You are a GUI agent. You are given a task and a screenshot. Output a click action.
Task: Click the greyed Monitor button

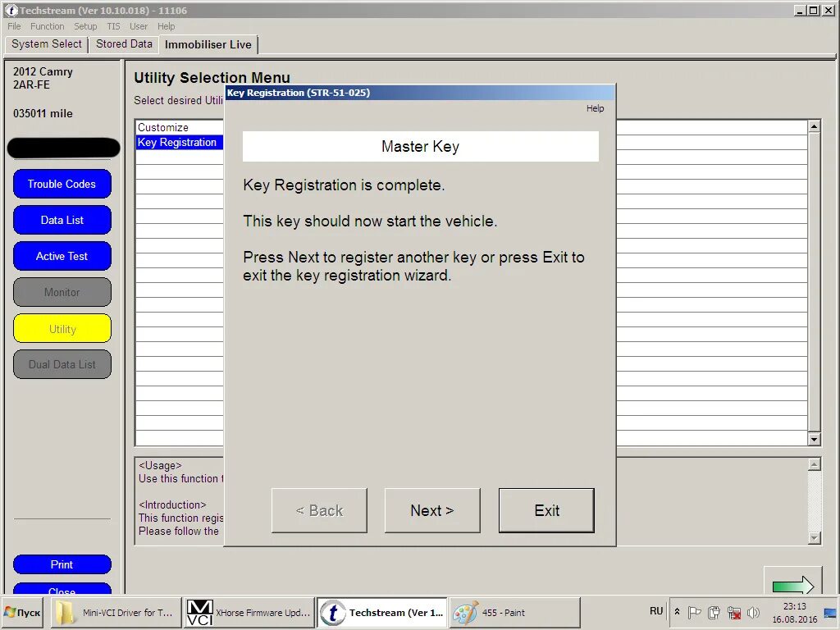pos(62,292)
